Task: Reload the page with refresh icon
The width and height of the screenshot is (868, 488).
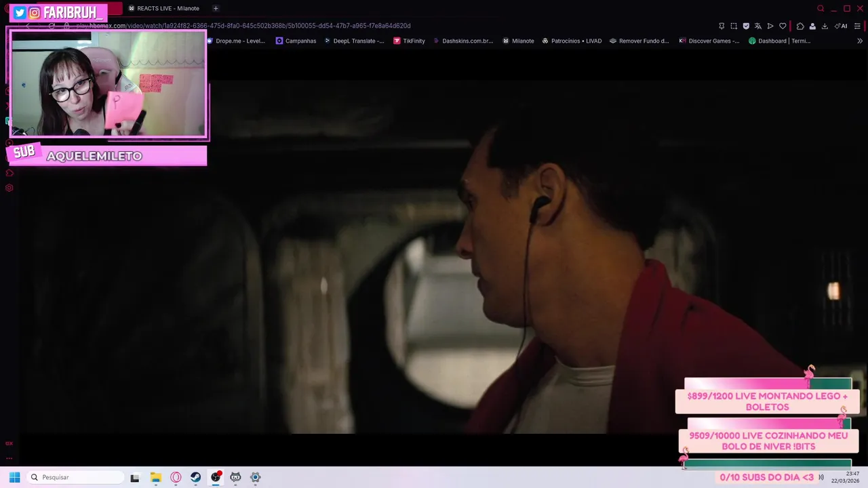Action: tap(52, 26)
